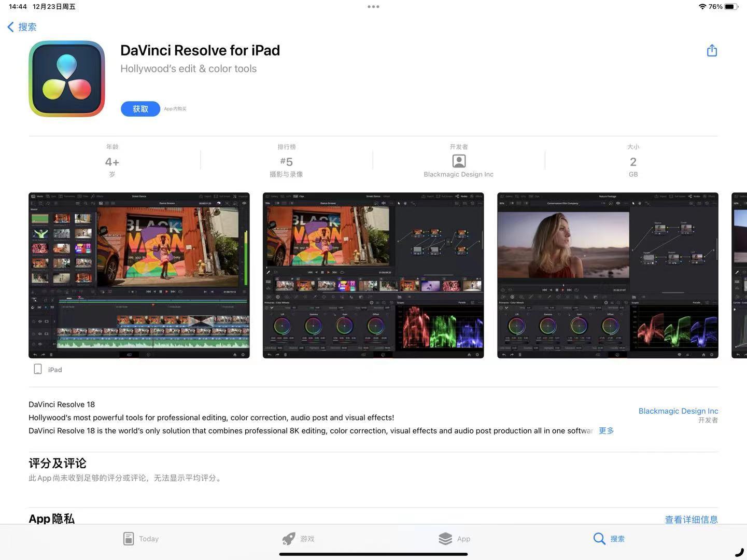Select the Today newspaper icon in the tab bar

point(128,538)
